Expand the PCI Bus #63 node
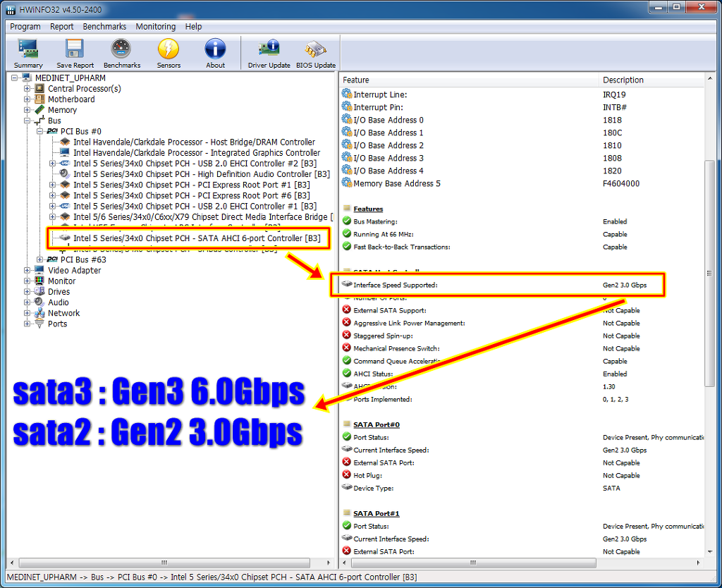Viewport: 722px width, 588px height. click(39, 259)
